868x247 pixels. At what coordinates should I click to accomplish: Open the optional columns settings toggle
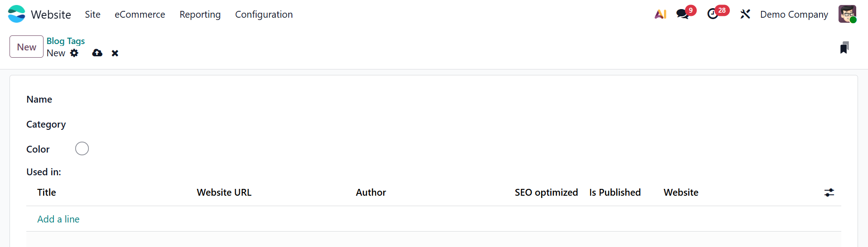(829, 193)
